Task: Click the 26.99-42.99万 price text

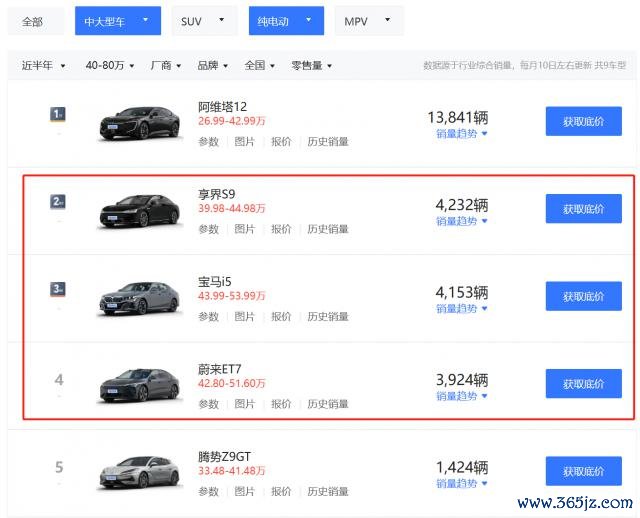Action: 232,121
